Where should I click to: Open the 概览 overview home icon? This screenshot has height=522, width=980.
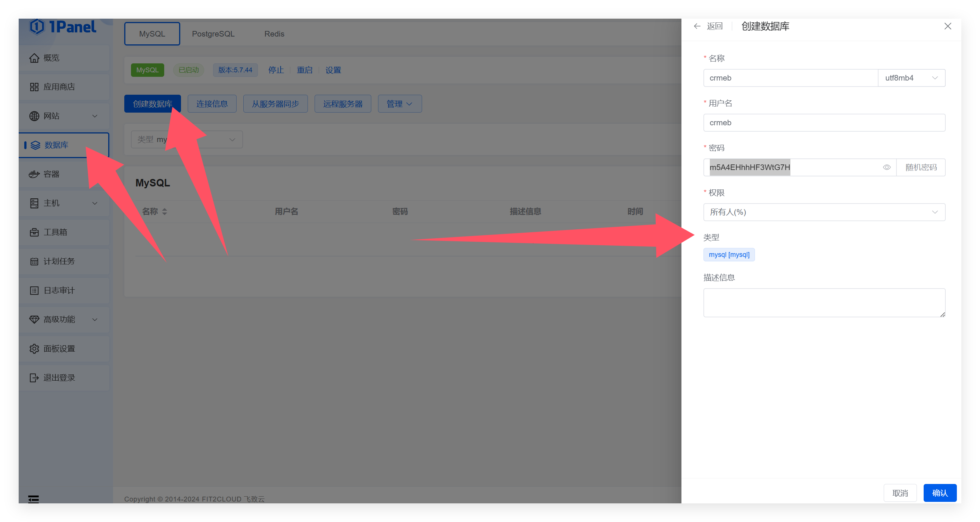tap(34, 58)
